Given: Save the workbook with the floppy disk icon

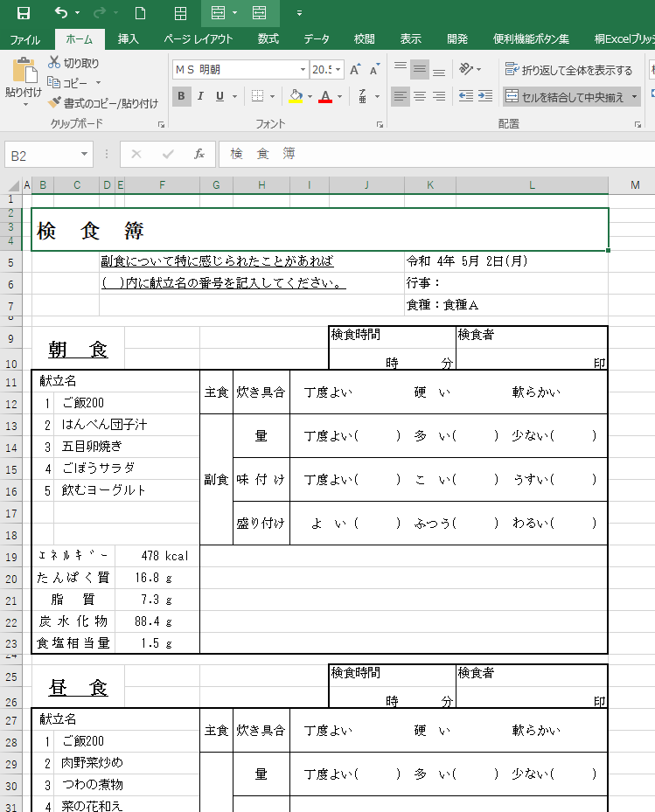Looking at the screenshot, I should click(x=24, y=13).
